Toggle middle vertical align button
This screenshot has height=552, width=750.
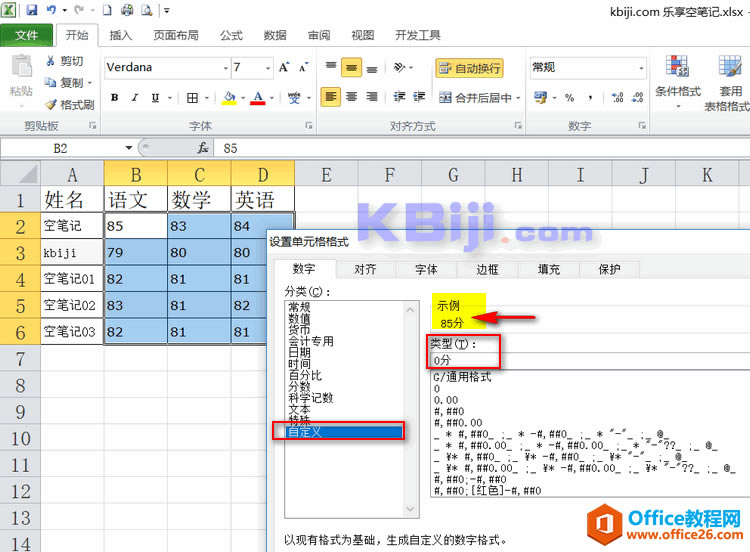point(351,67)
